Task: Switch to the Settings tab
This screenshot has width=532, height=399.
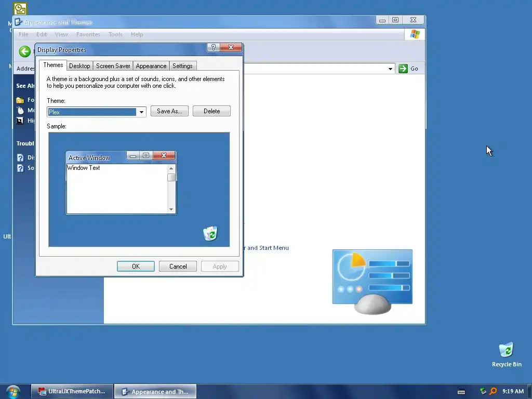Action: tap(182, 66)
